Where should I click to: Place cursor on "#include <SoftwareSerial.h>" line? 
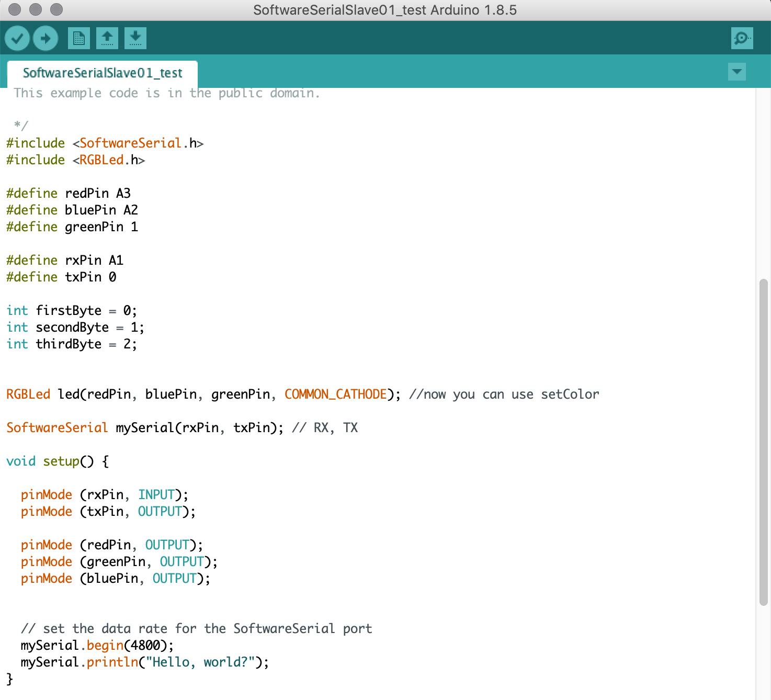tap(105, 143)
